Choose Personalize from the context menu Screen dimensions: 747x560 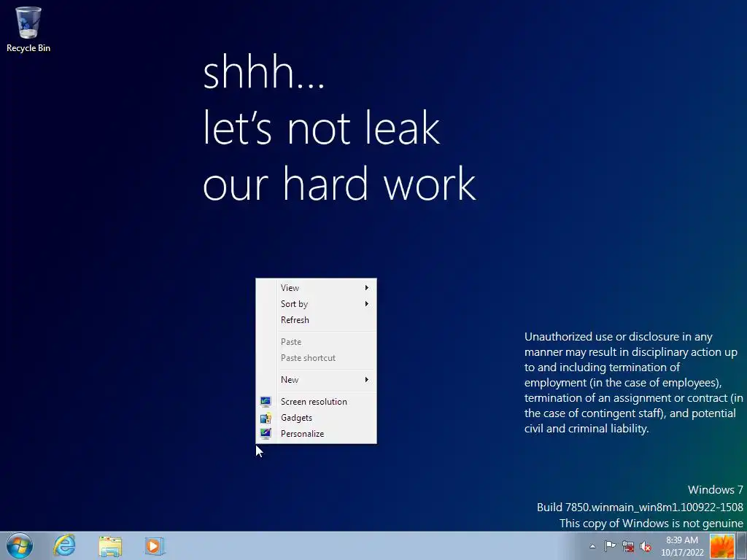(317, 434)
